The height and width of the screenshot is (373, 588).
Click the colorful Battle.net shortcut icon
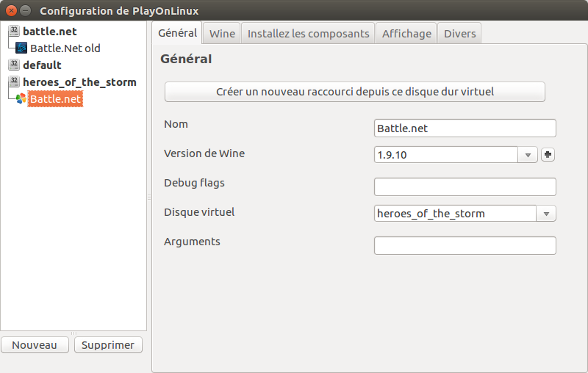[x=21, y=98]
